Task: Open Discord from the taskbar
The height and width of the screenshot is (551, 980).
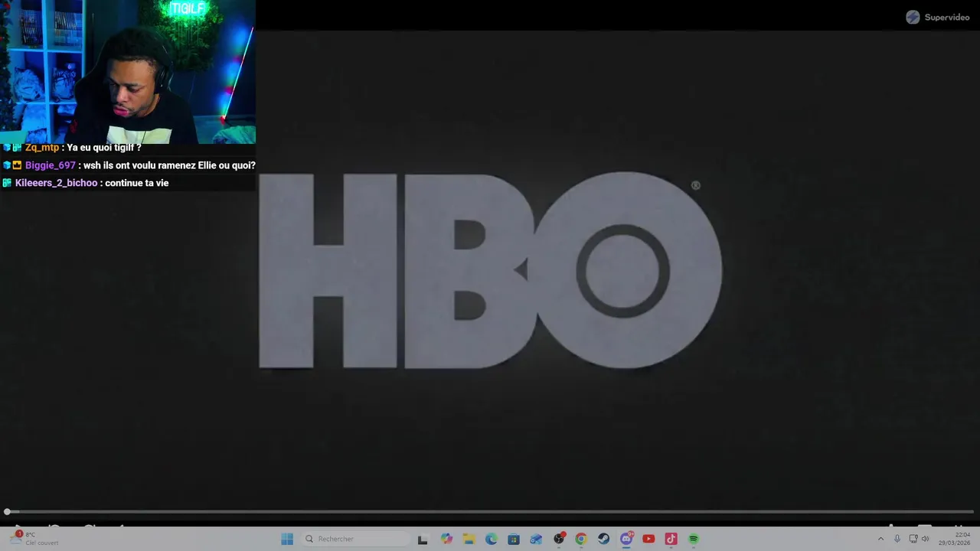Action: [626, 539]
